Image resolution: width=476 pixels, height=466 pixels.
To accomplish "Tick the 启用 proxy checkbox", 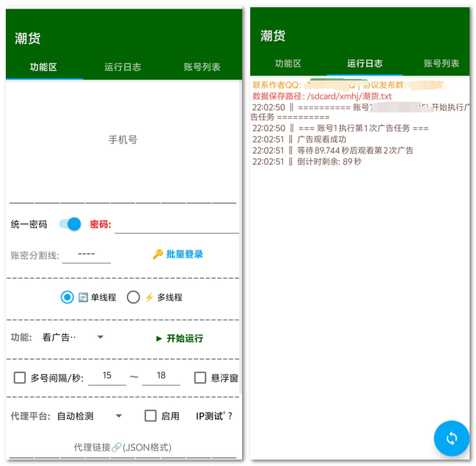I will [x=151, y=416].
